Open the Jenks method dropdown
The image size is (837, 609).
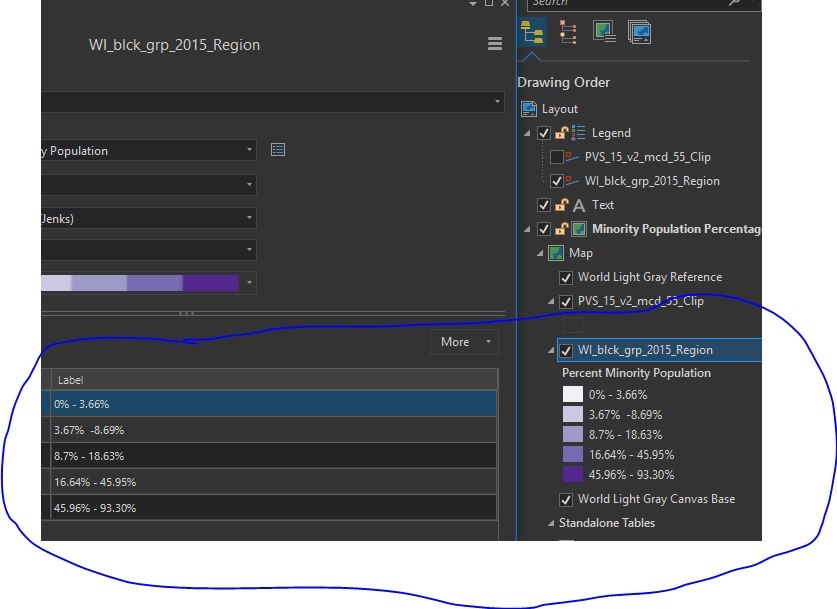[x=249, y=218]
